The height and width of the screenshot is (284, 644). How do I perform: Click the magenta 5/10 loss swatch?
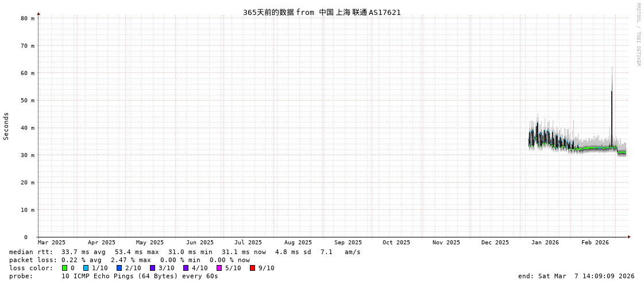(x=219, y=268)
